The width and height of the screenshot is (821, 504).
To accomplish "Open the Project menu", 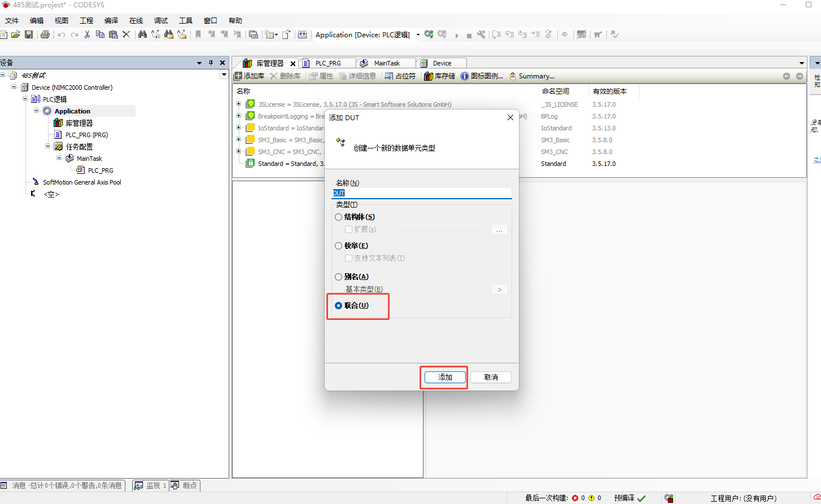I will 86,20.
